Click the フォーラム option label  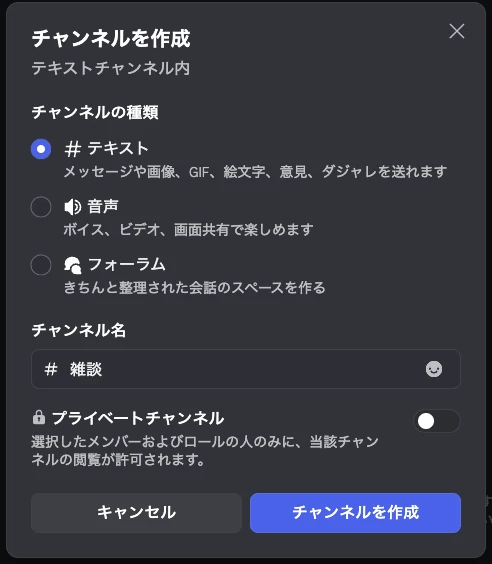coord(126,265)
